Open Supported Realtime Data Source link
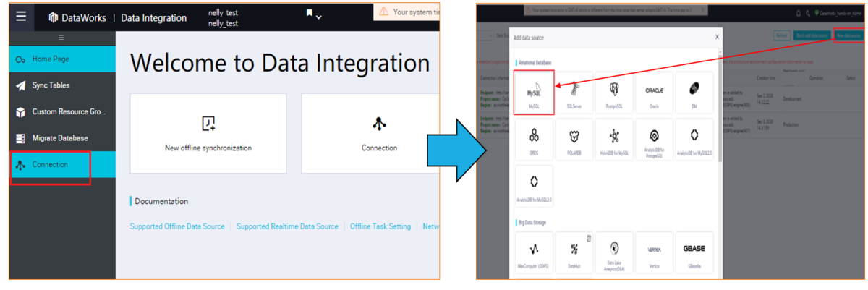The height and width of the screenshot is (290, 868). click(x=287, y=226)
